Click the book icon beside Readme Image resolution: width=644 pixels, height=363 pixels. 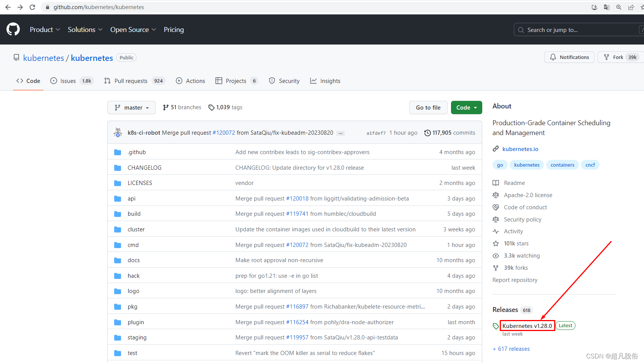[x=496, y=183]
